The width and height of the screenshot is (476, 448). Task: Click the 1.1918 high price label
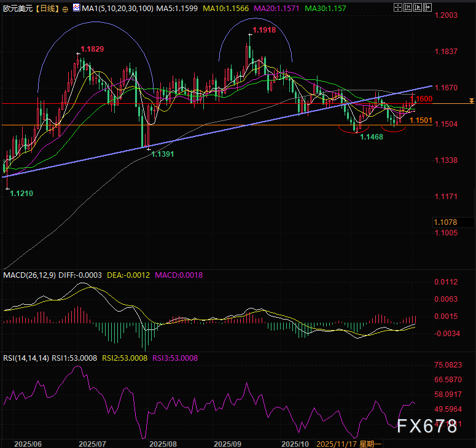click(x=263, y=29)
